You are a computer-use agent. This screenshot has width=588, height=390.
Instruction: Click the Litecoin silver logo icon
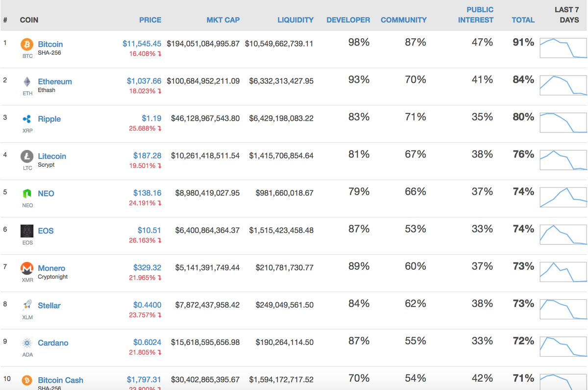pyautogui.click(x=27, y=156)
